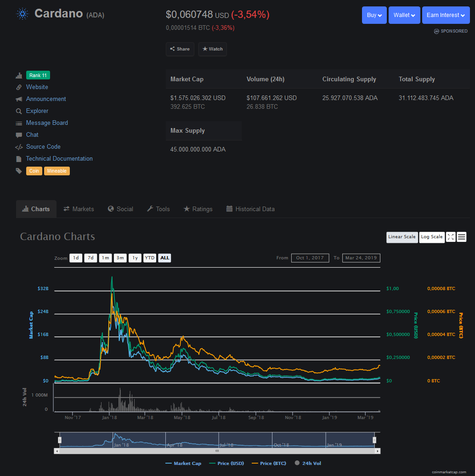Toggle Market Cap series in legend

pos(183,464)
